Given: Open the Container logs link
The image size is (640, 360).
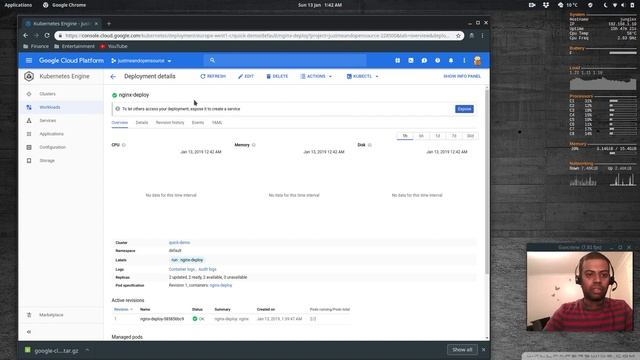Looking at the screenshot, I should tap(182, 269).
